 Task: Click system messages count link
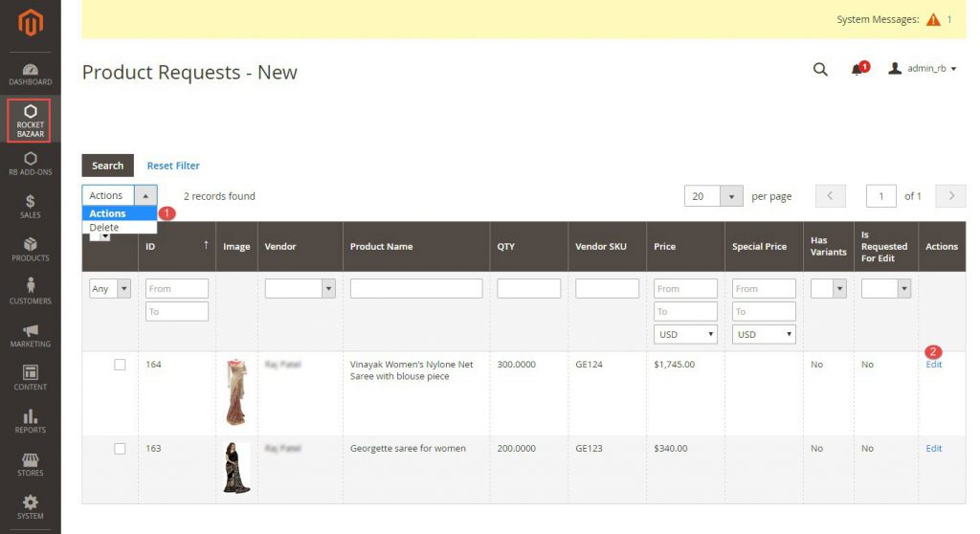(948, 19)
